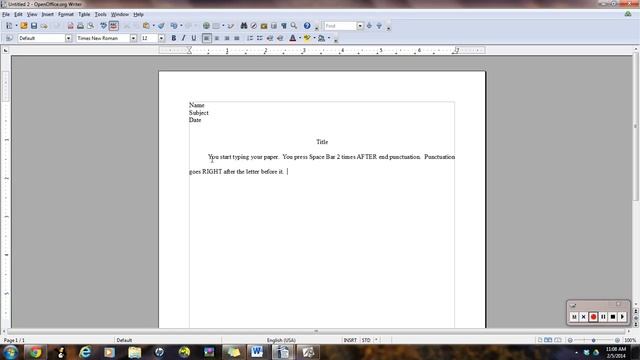
Task: Click the Find Next down arrow
Action: click(x=369, y=26)
